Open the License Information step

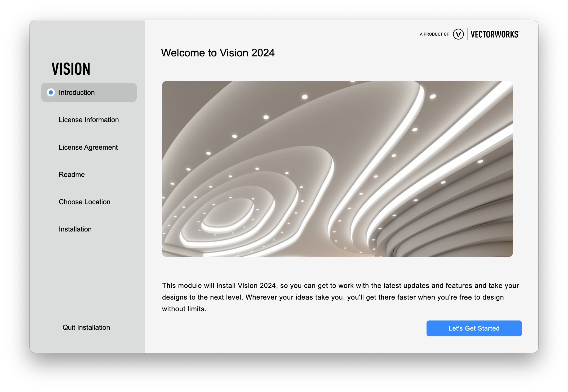pos(89,120)
